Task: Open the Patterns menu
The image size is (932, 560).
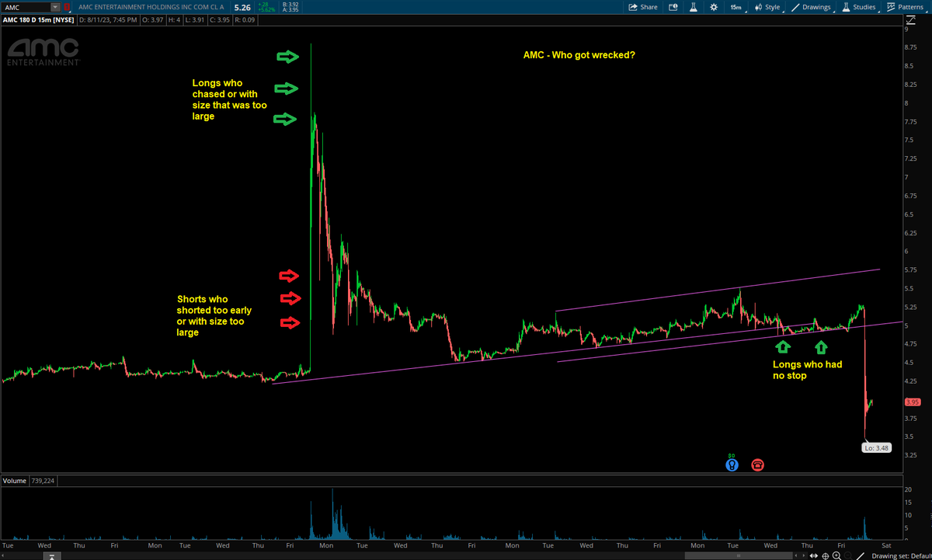Action: (905, 7)
